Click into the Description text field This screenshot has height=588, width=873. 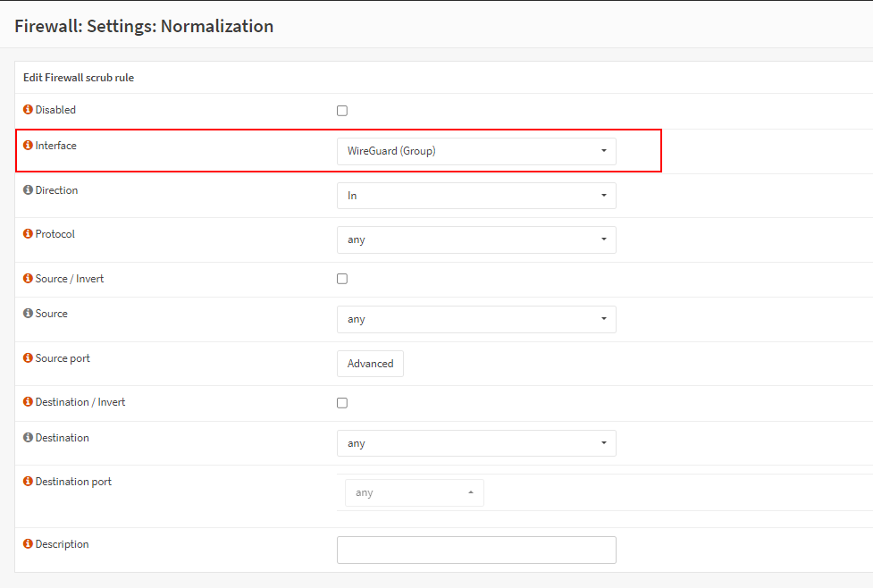pos(476,550)
